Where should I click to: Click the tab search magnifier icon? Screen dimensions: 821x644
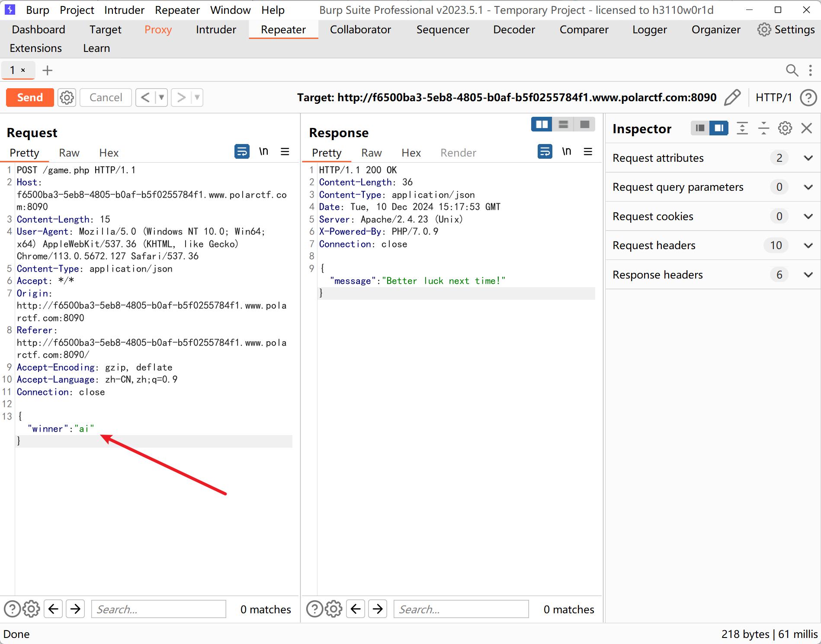coord(792,70)
